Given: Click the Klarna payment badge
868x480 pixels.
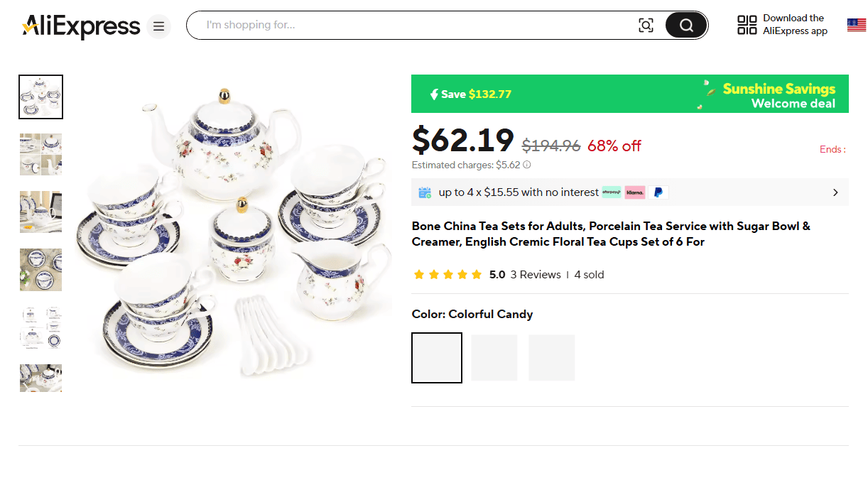Looking at the screenshot, I should tap(634, 192).
